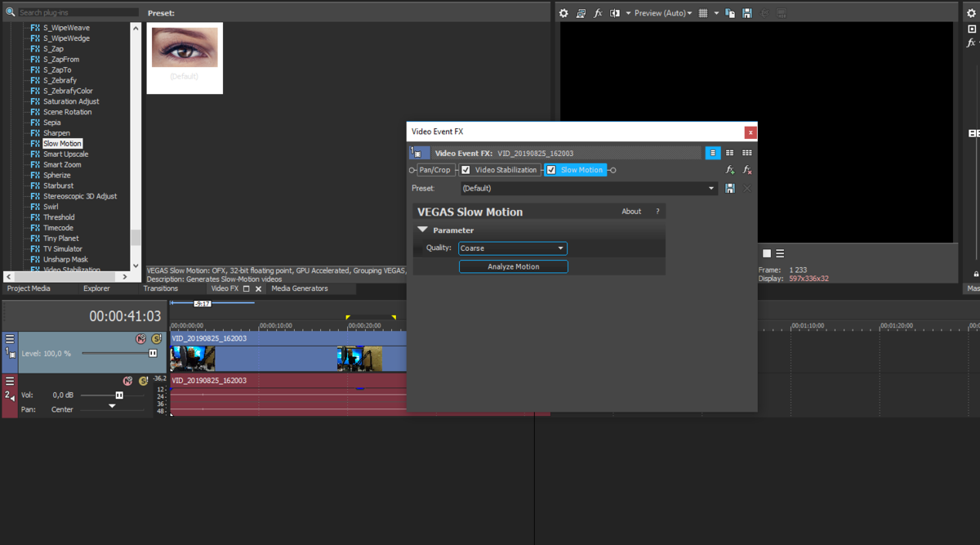
Task: Select the Video FX tab
Action: click(x=225, y=288)
